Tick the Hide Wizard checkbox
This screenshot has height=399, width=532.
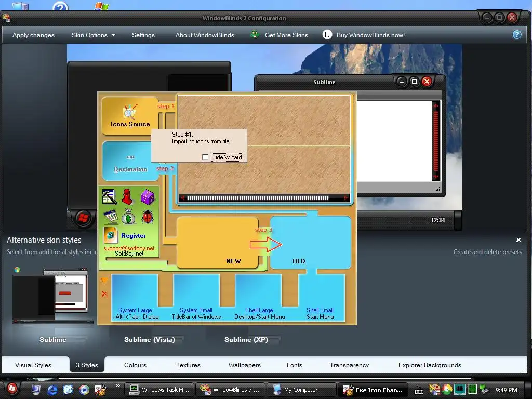205,157
